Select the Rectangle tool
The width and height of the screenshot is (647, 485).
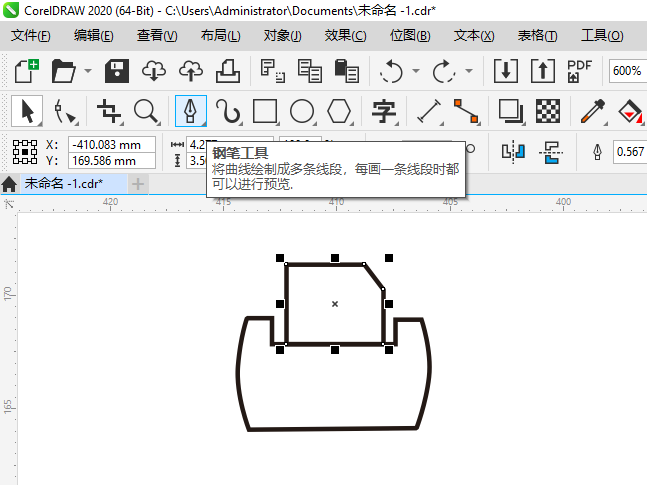coord(265,111)
